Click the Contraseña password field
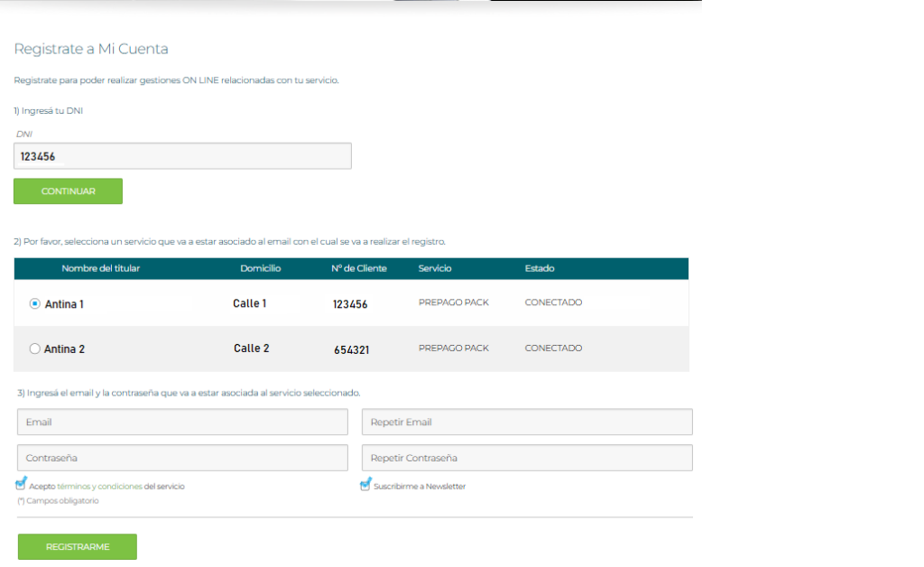Screen dimensions: 924x567 [x=182, y=458]
